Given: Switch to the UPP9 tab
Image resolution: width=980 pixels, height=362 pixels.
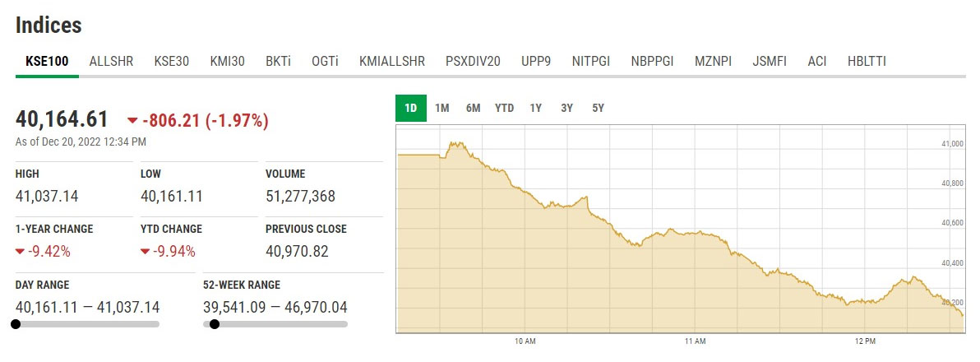Looking at the screenshot, I should (x=536, y=62).
